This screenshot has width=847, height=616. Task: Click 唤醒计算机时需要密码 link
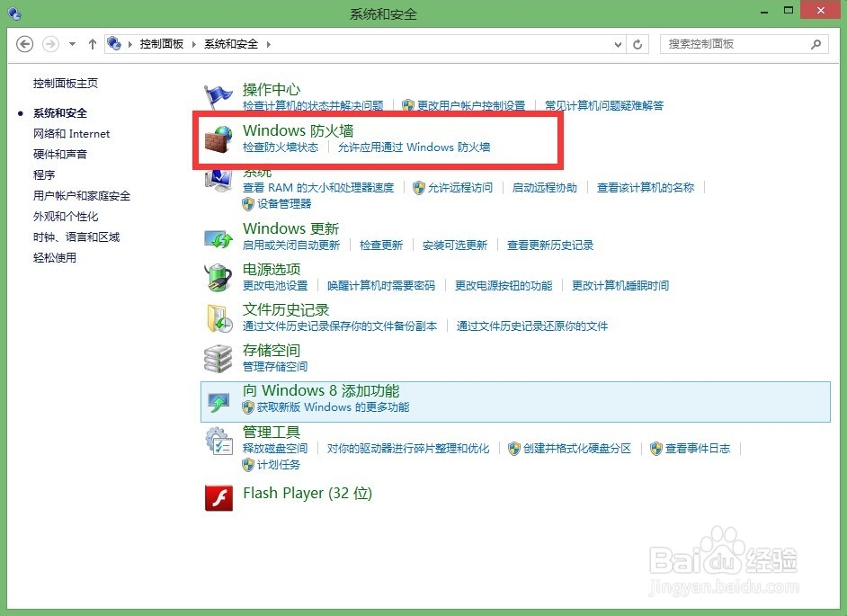(x=381, y=285)
